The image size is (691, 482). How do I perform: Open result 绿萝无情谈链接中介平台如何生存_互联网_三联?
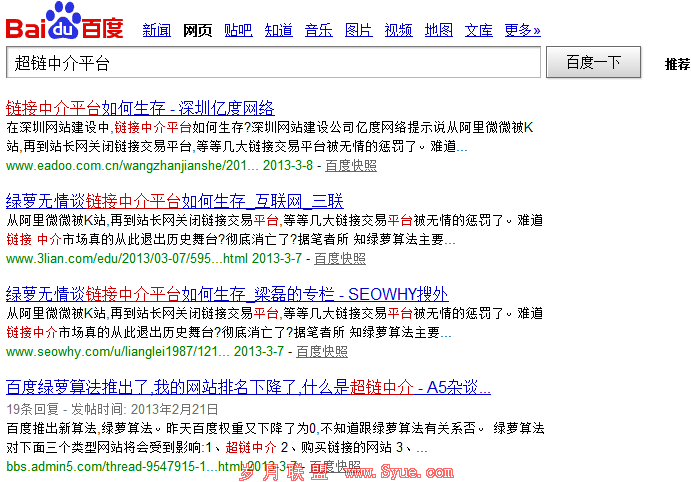(175, 201)
